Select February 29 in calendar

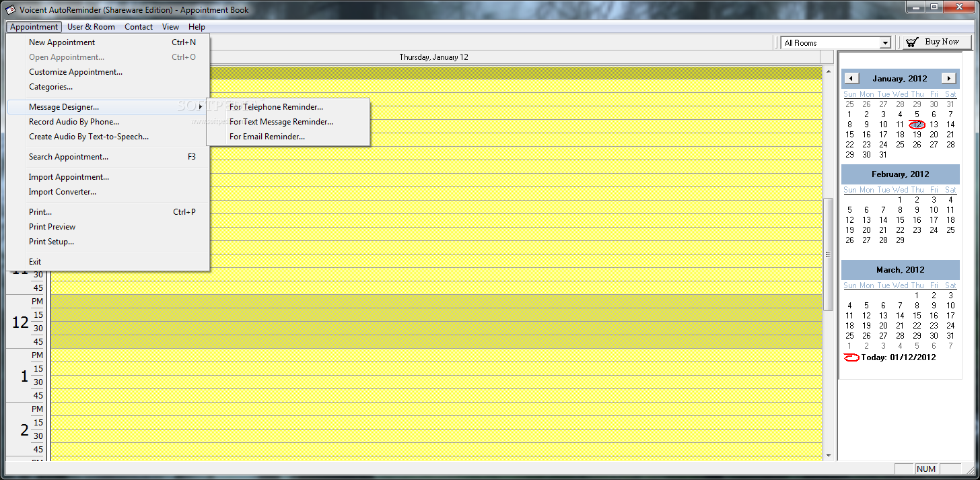[x=900, y=240]
